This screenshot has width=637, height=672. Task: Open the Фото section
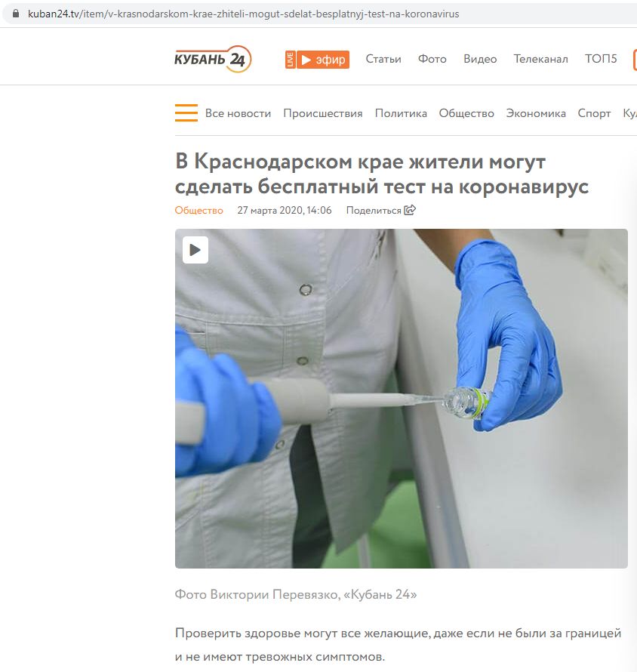point(432,59)
